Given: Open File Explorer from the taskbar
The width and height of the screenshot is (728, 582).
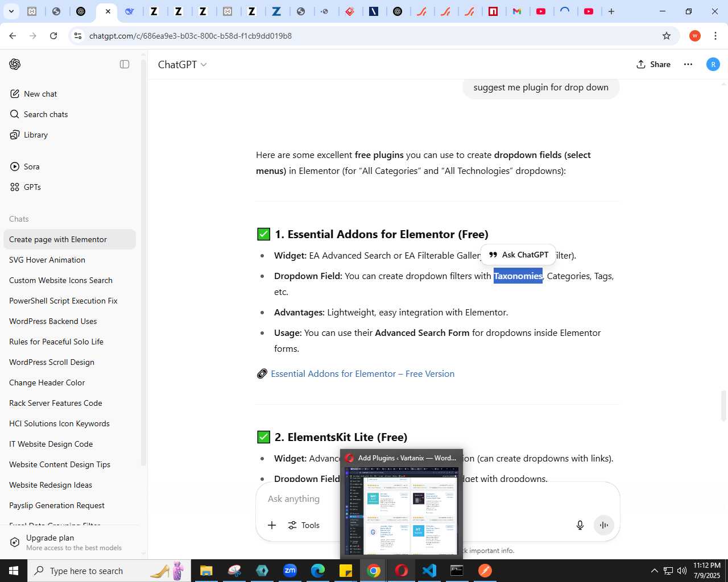Looking at the screenshot, I should pos(206,571).
